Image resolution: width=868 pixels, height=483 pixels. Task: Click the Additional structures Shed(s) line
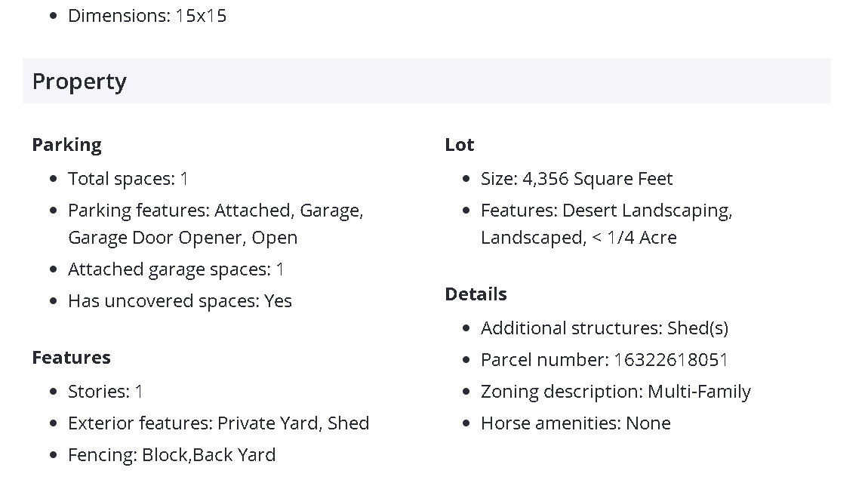(604, 328)
